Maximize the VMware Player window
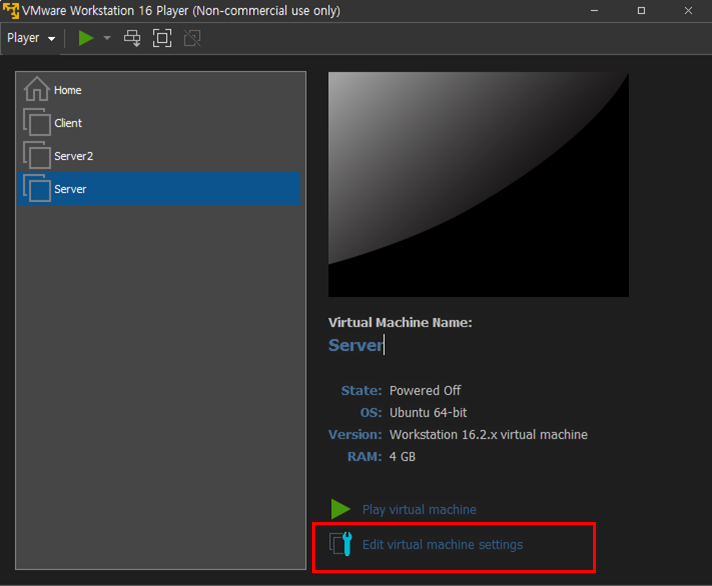This screenshot has width=712, height=586. 641,10
